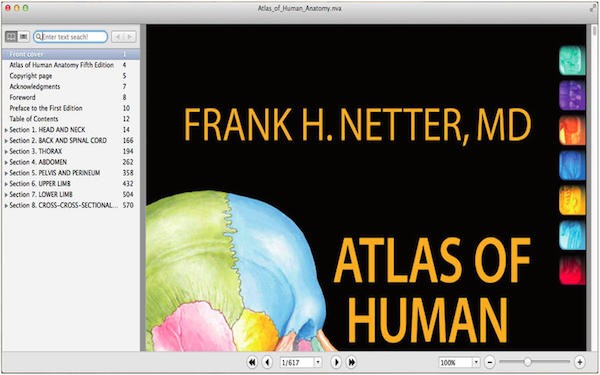Open the Copyright page entry

coord(31,76)
